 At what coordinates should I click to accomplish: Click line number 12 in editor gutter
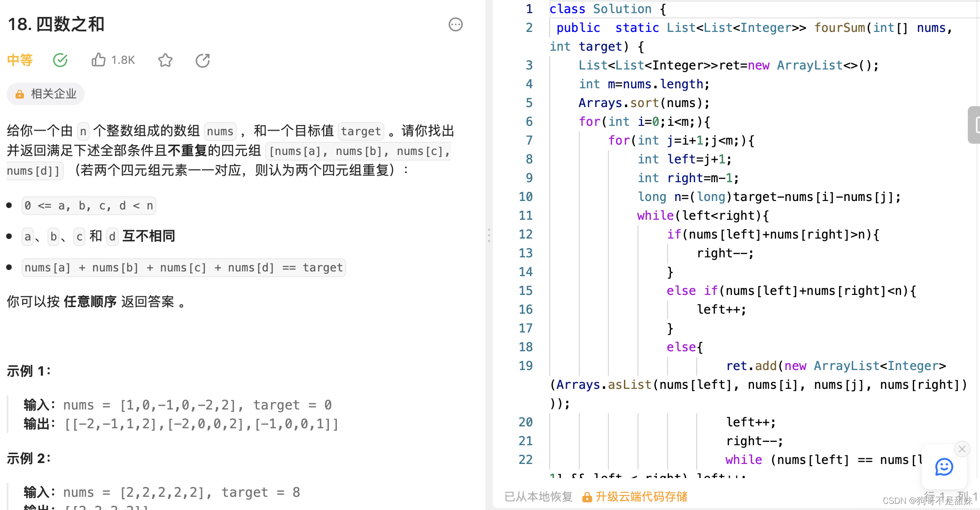(x=526, y=234)
